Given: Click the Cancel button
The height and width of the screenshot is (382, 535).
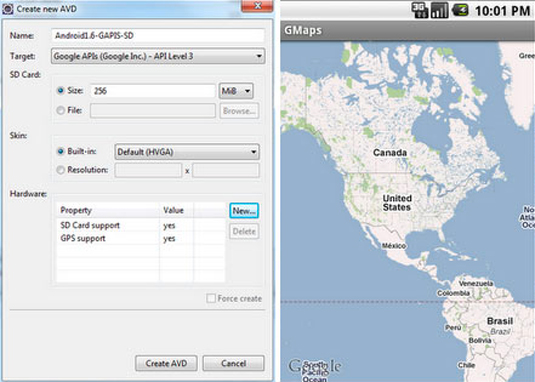Looking at the screenshot, I should [233, 363].
